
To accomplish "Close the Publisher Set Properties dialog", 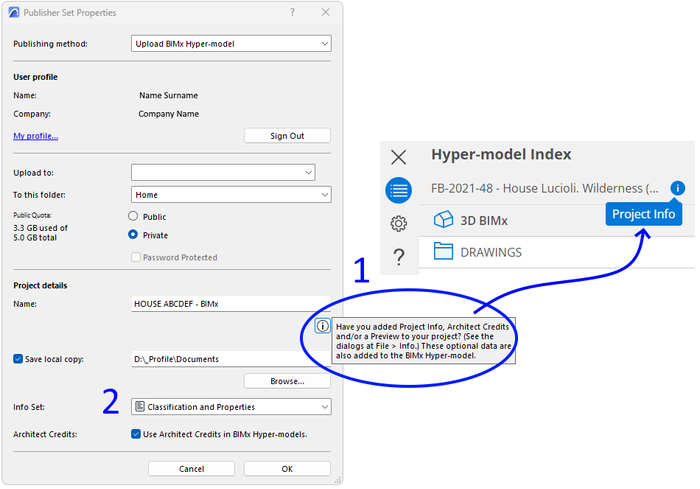I will pyautogui.click(x=325, y=13).
